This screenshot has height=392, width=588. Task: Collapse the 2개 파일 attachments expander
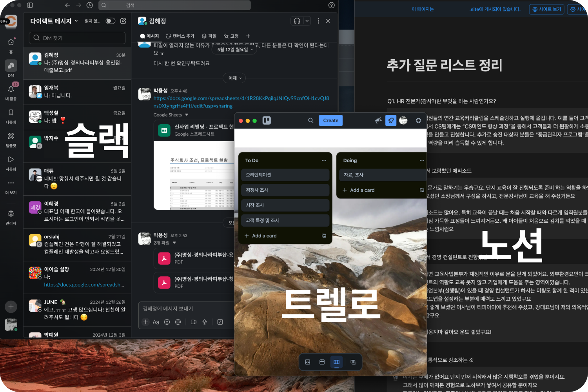(x=174, y=243)
